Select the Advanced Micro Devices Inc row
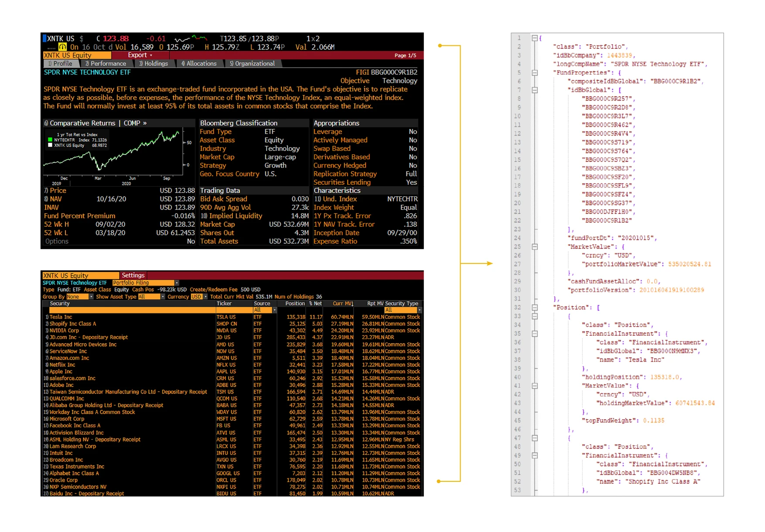This screenshot has width=765, height=532. pos(232,344)
